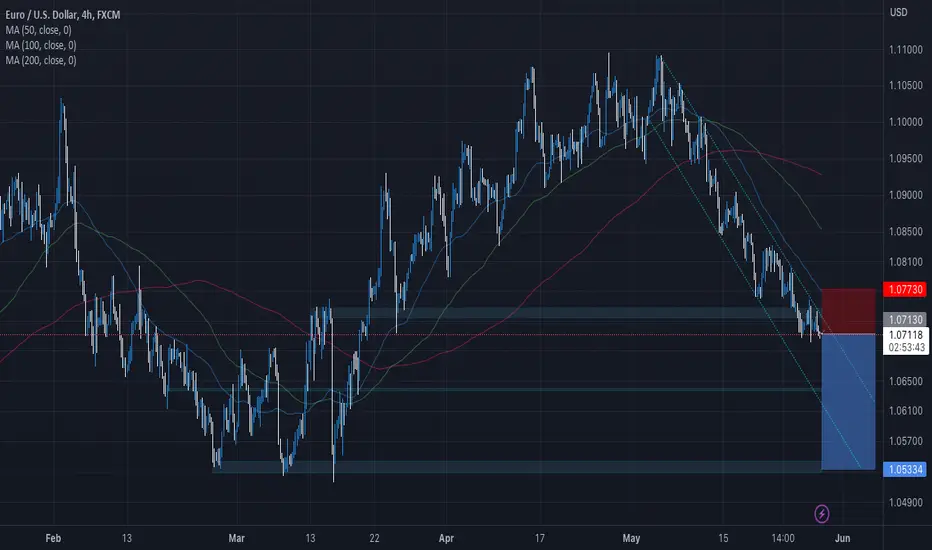Screen dimensions: 932x550
Task: Click the USD currency label on price axis
Action: (x=898, y=12)
